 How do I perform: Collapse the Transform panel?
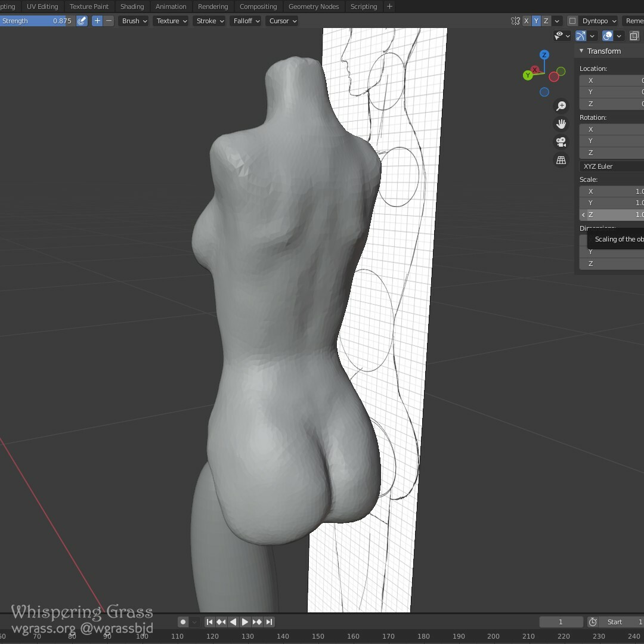coord(581,51)
